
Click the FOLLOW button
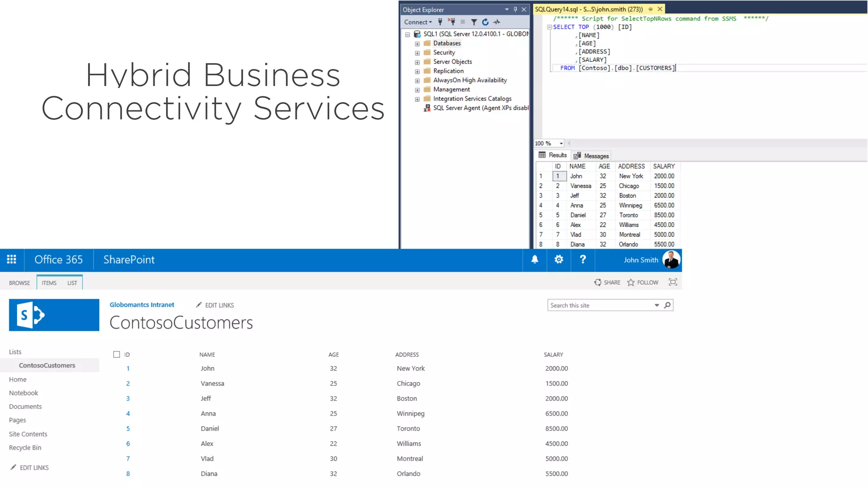[643, 283]
